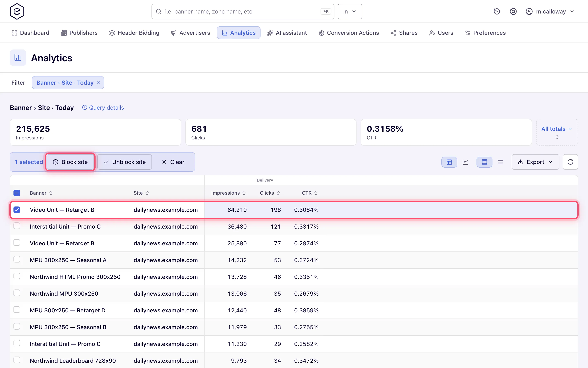Open the Preferences tab
The image size is (588, 368).
point(485,33)
